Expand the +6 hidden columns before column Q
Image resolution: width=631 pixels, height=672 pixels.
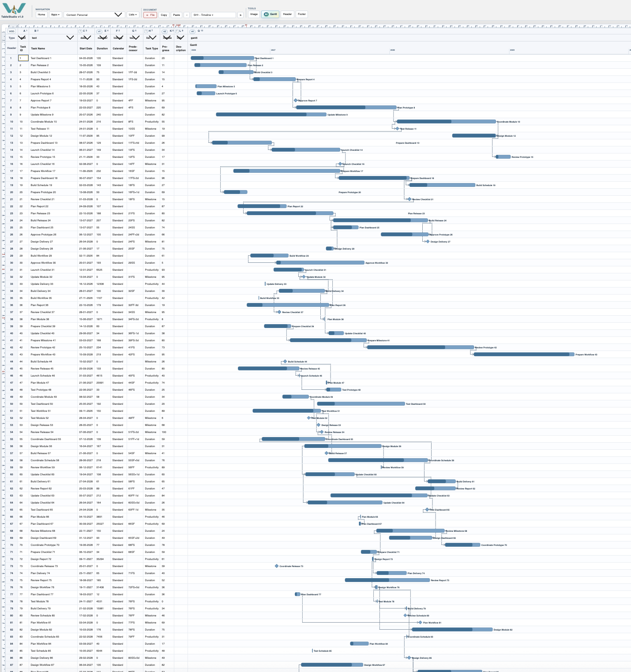pyautogui.click(x=192, y=31)
